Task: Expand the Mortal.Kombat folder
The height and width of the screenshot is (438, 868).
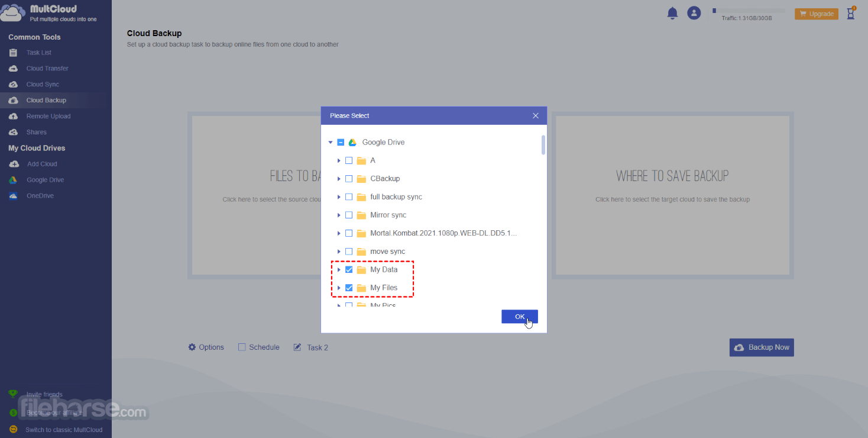Action: (339, 233)
